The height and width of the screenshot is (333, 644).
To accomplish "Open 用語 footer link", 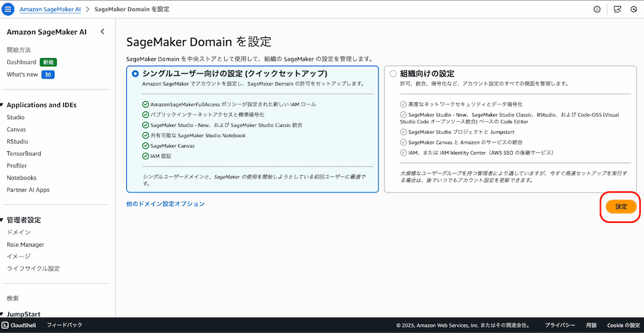I will point(591,325).
